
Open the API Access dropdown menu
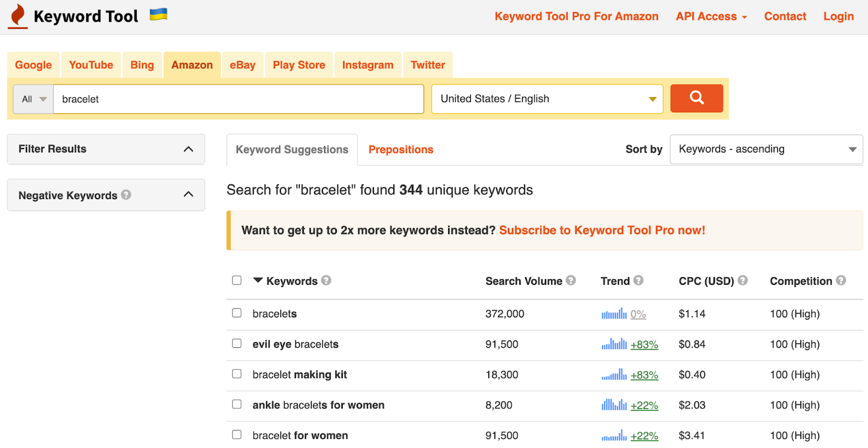711,16
